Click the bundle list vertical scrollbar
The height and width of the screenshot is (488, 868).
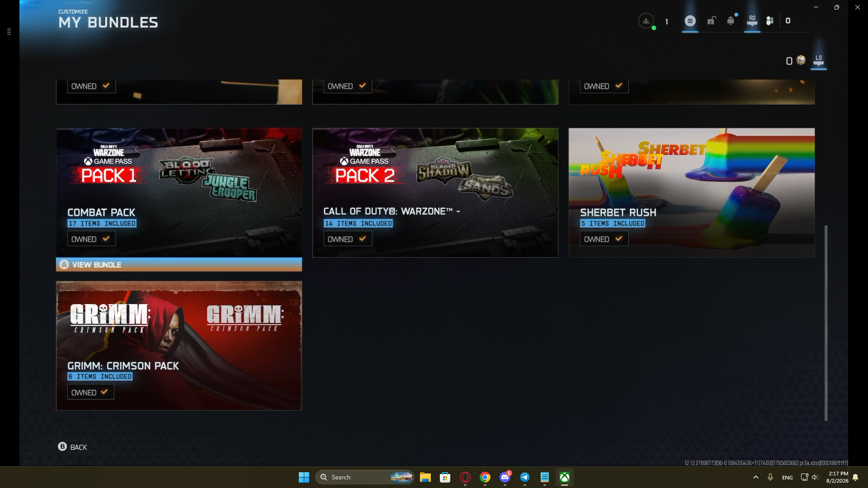pyautogui.click(x=826, y=323)
